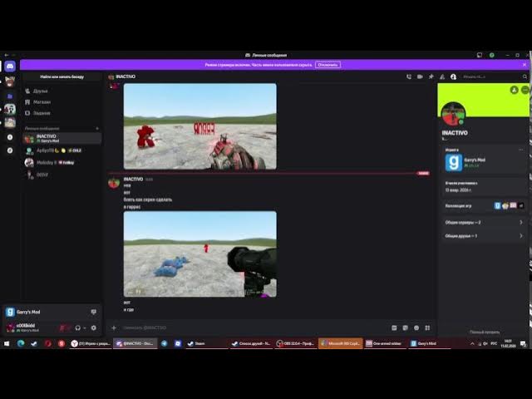Click the plus attach file button
The image size is (532, 399).
point(114,328)
